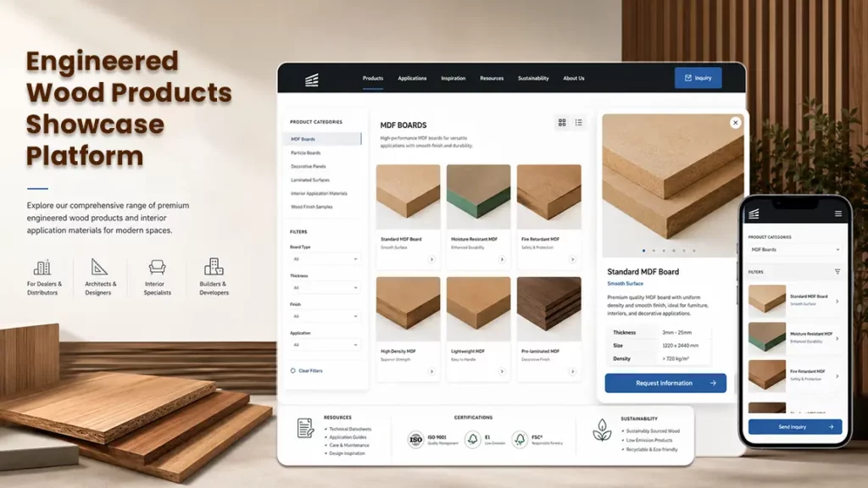Click the filter icon on the phone
868x488 pixels.
click(x=837, y=272)
